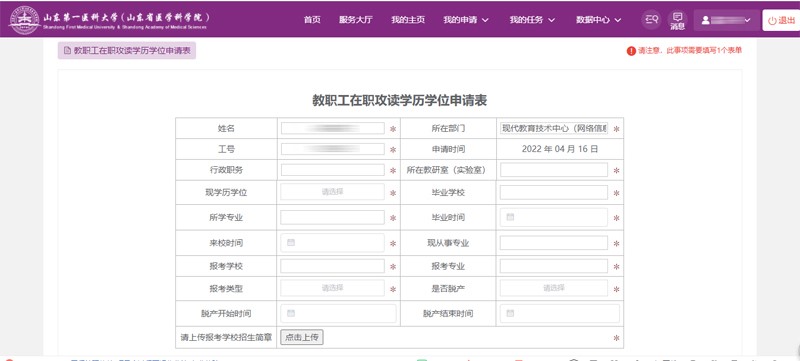Screen dimensions: 800x361
Task: Click the user avatar icon
Action: (x=705, y=20)
